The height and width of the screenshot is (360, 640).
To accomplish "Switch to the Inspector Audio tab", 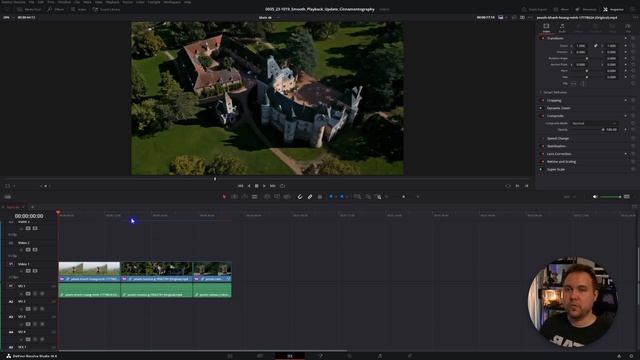I will [x=562, y=28].
